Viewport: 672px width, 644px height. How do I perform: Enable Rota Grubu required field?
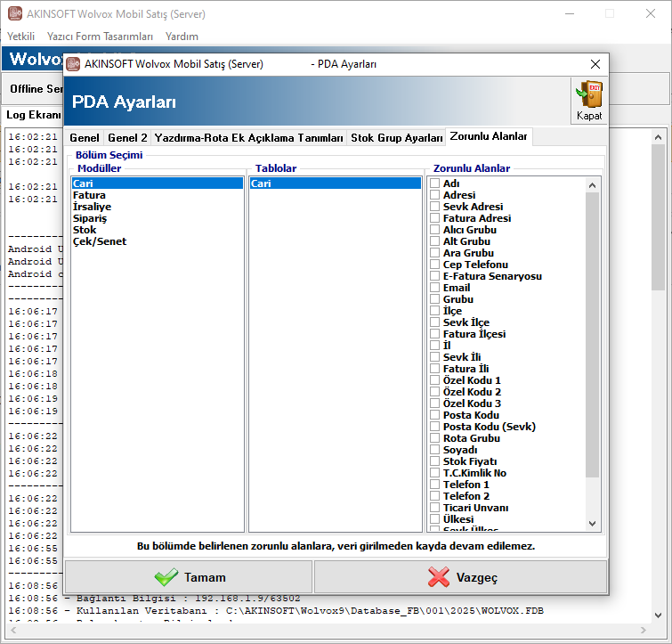(434, 437)
